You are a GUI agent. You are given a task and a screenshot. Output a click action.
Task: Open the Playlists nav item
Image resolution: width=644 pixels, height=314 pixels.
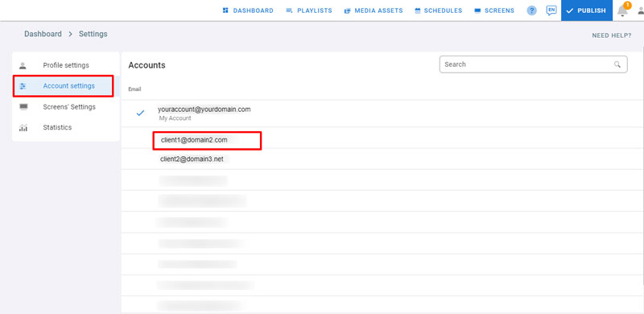(x=309, y=10)
